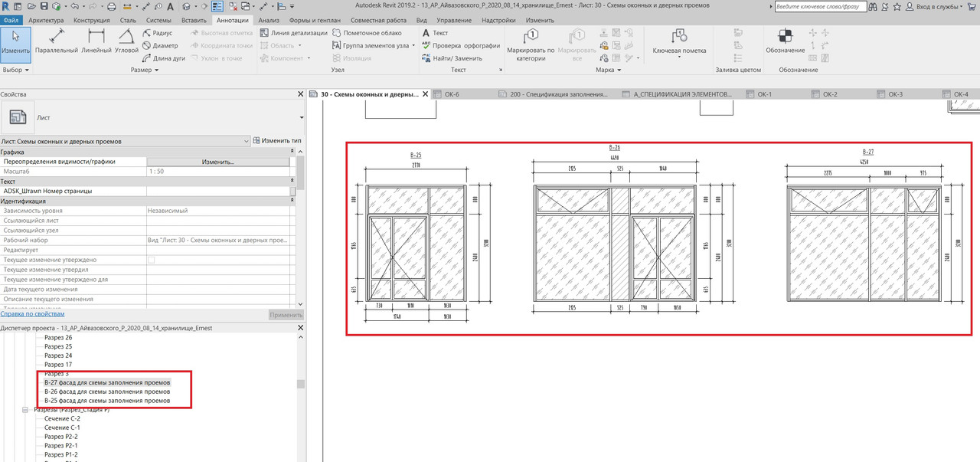
Task: Select В-26 фасад для схемы заполнения проемов
Action: click(x=107, y=392)
